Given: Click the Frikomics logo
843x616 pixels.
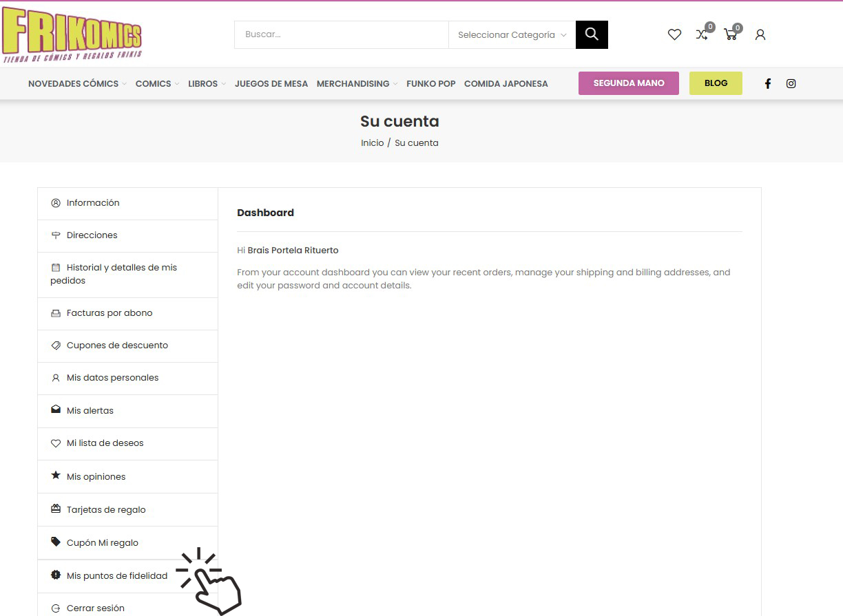Looking at the screenshot, I should [x=72, y=36].
